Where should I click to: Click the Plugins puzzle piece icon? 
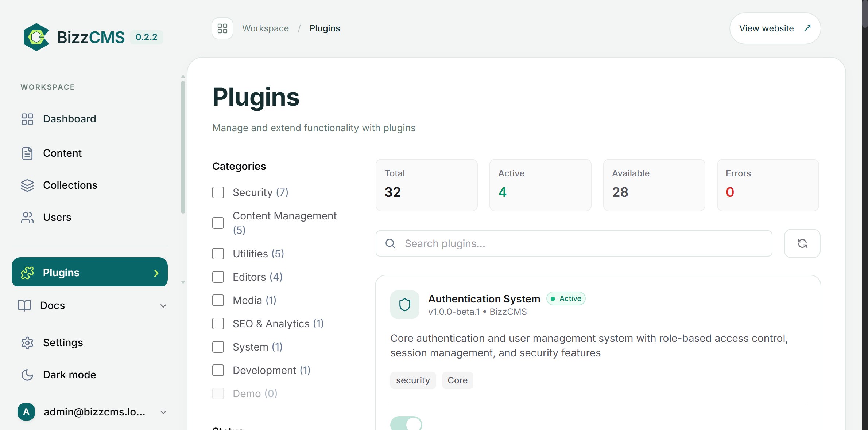(27, 273)
